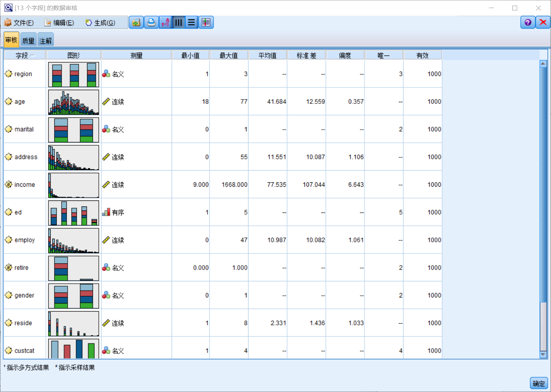Screen dimensions: 551x392
Task: Open the custcat bar chart thumbnail
Action: [73, 349]
